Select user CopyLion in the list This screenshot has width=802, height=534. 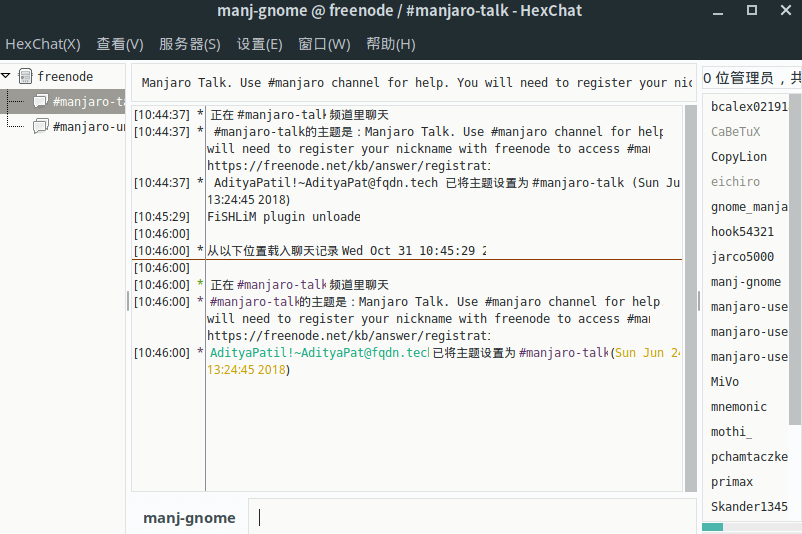[739, 157]
